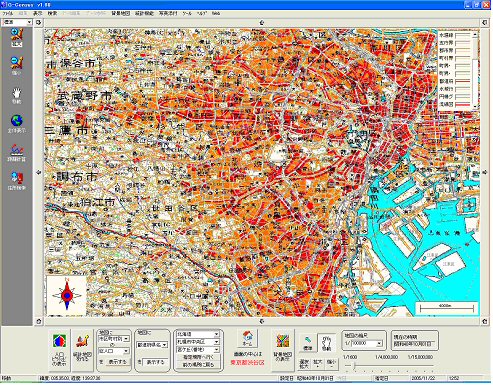Click the map scale slider track
Viewport: 493px width, 385px height.
(x=389, y=366)
